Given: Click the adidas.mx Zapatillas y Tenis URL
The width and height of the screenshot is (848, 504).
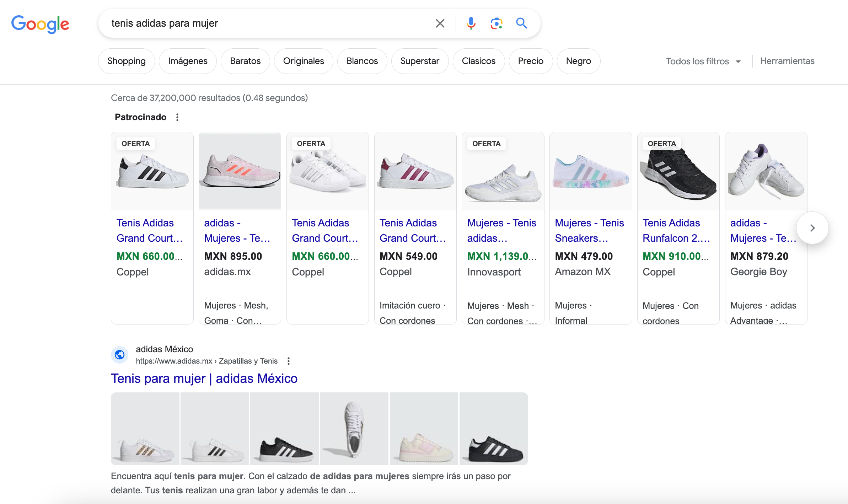Looking at the screenshot, I should (x=206, y=361).
